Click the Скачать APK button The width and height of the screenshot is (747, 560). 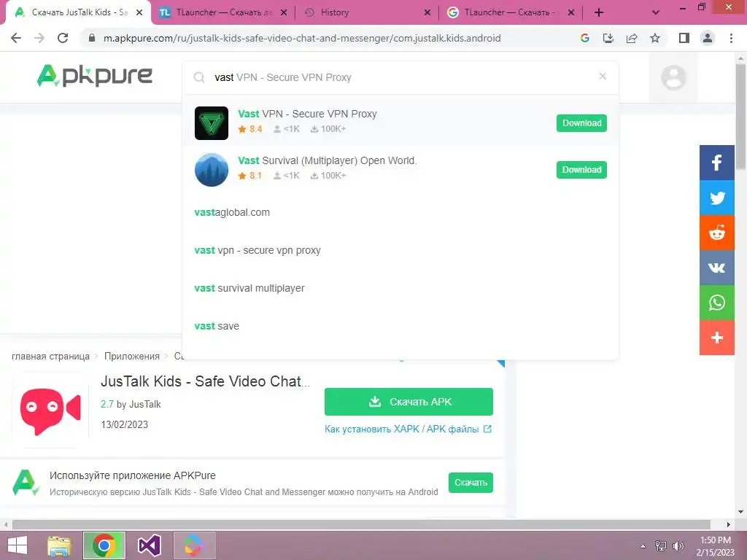point(409,402)
